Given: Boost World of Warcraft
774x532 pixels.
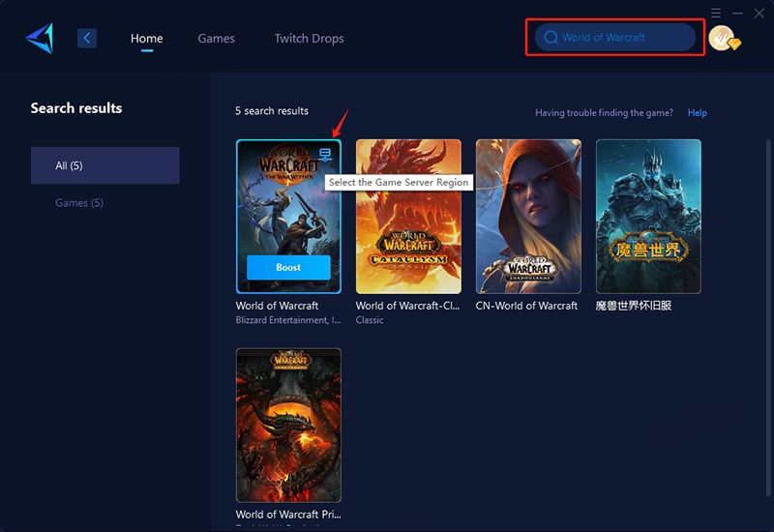Looking at the screenshot, I should [288, 268].
